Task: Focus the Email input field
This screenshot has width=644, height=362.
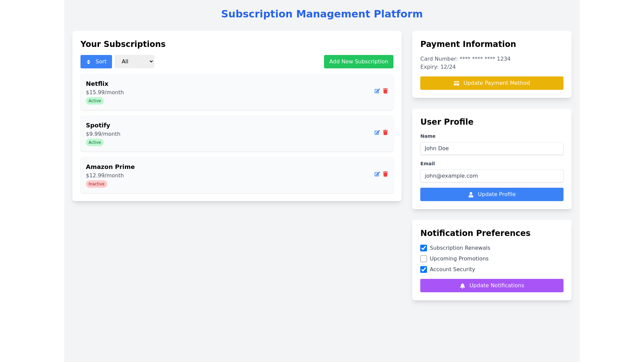Action: [x=492, y=176]
